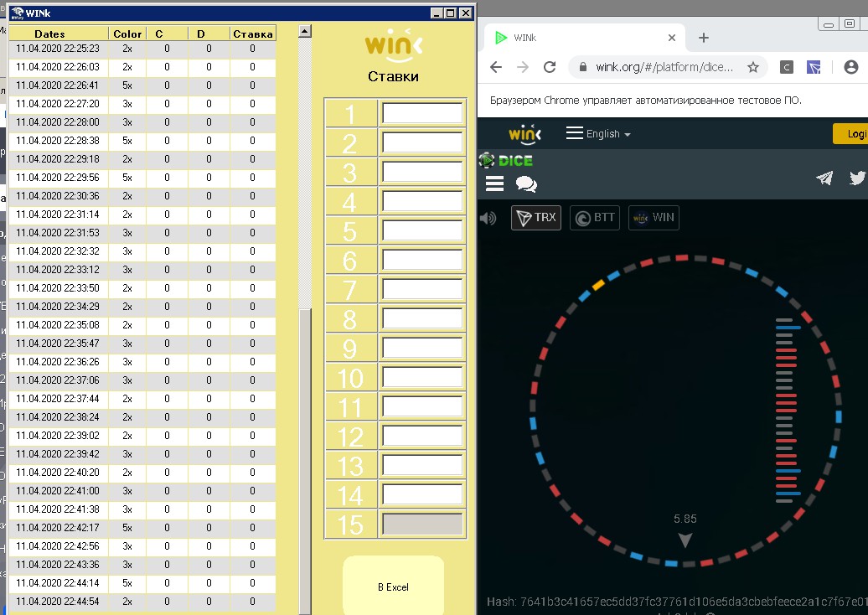Bookmark page with star icon
The height and width of the screenshot is (615, 868).
tap(753, 67)
